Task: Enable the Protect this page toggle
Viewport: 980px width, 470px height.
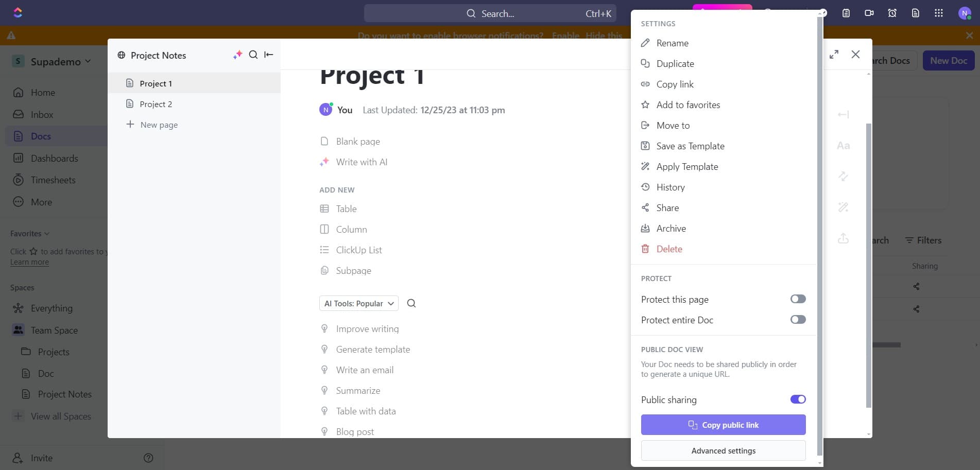Action: tap(798, 299)
